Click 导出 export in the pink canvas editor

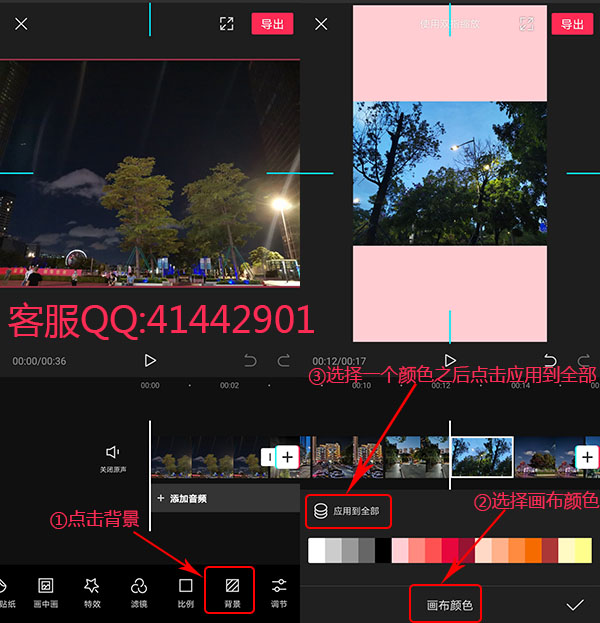572,24
